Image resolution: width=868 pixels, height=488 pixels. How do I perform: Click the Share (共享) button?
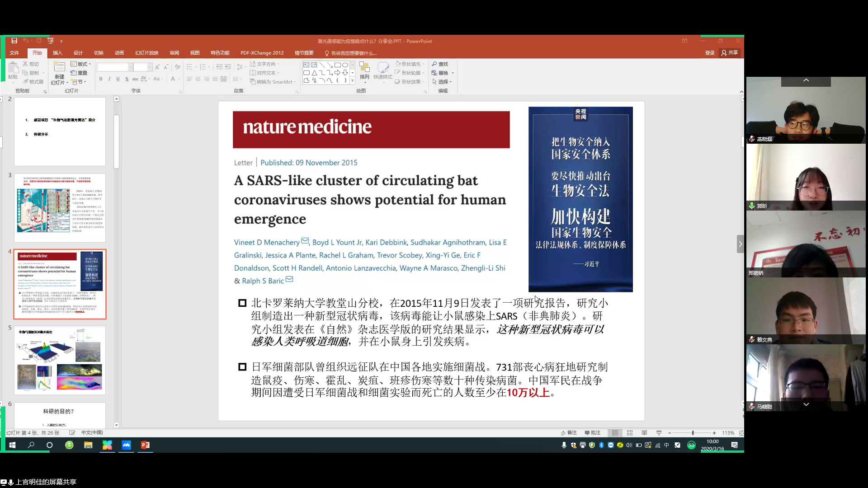click(730, 53)
